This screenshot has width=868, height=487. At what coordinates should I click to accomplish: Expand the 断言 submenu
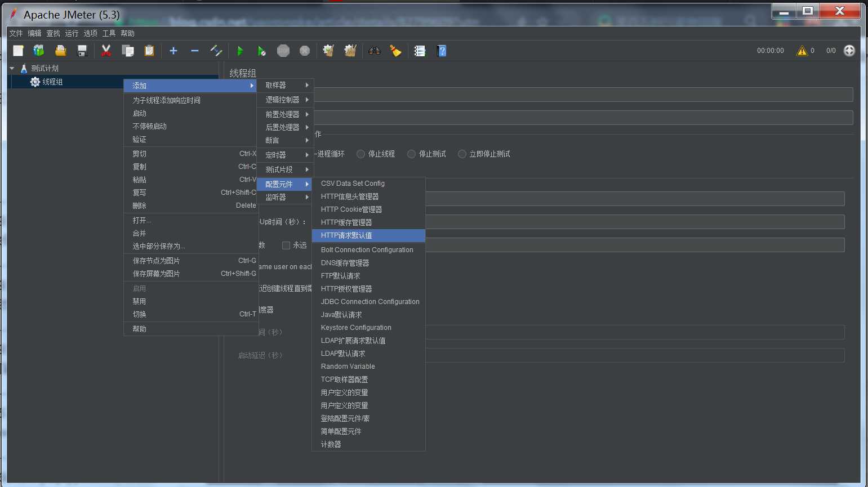285,140
